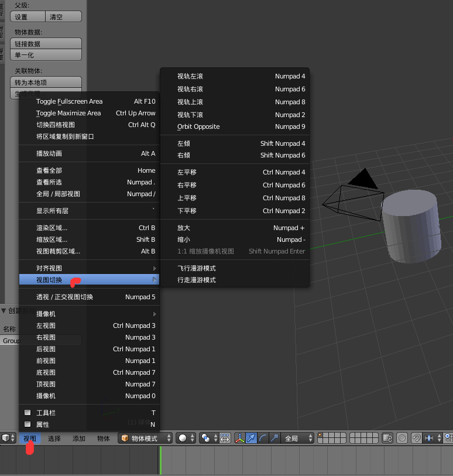
Task: Click the 转为本地项 button
Action: pyautogui.click(x=46, y=83)
